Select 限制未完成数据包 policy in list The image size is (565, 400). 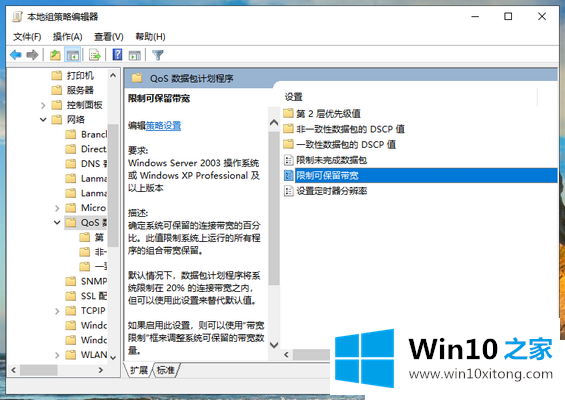[332, 160]
